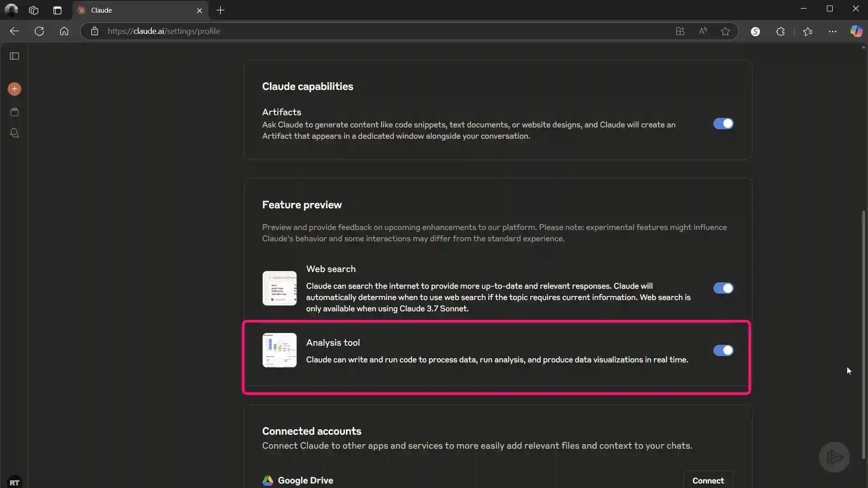
Task: Open the browser home page icon
Action: 64,31
